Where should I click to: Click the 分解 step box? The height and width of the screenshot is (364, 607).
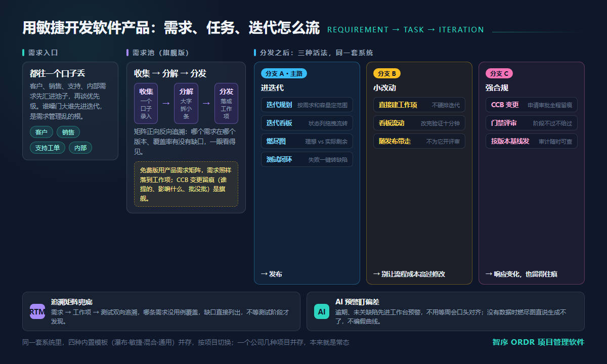(x=186, y=103)
